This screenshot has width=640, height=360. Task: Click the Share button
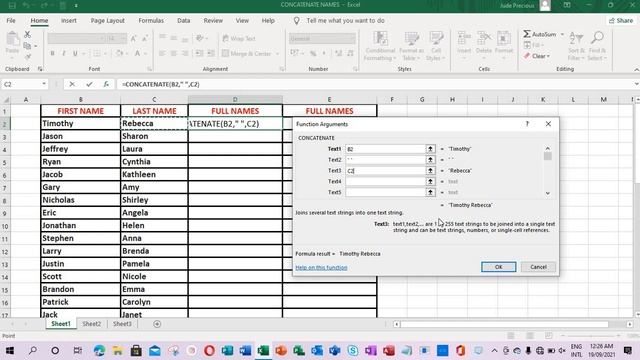point(621,20)
